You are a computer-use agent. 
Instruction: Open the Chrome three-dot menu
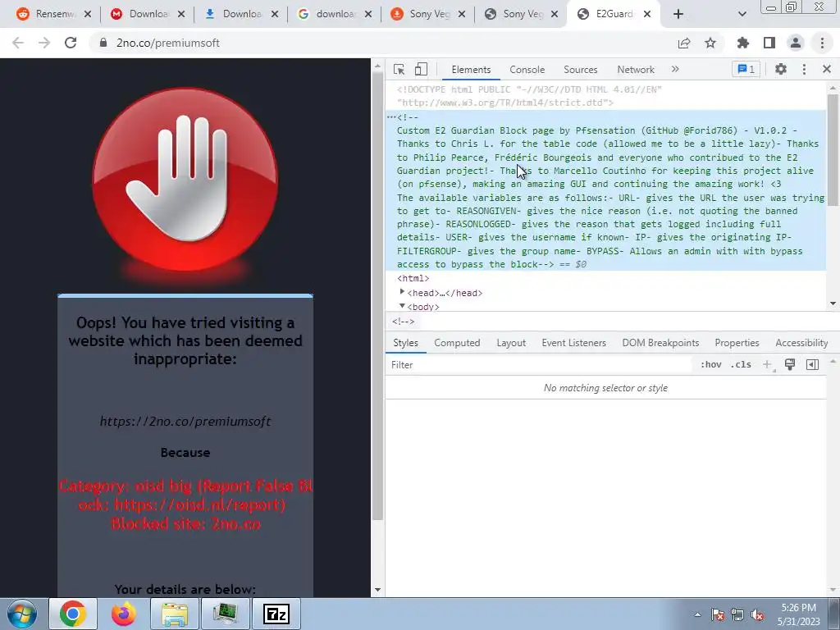(822, 43)
